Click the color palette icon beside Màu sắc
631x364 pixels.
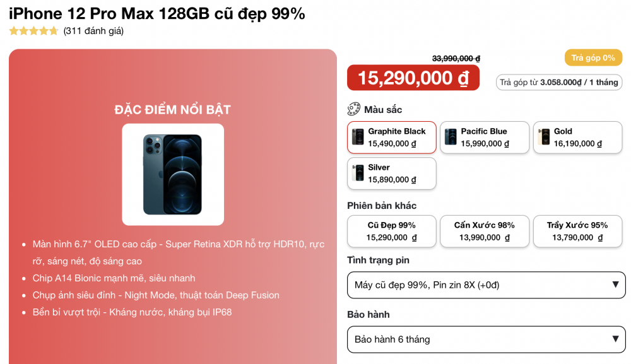pyautogui.click(x=354, y=109)
